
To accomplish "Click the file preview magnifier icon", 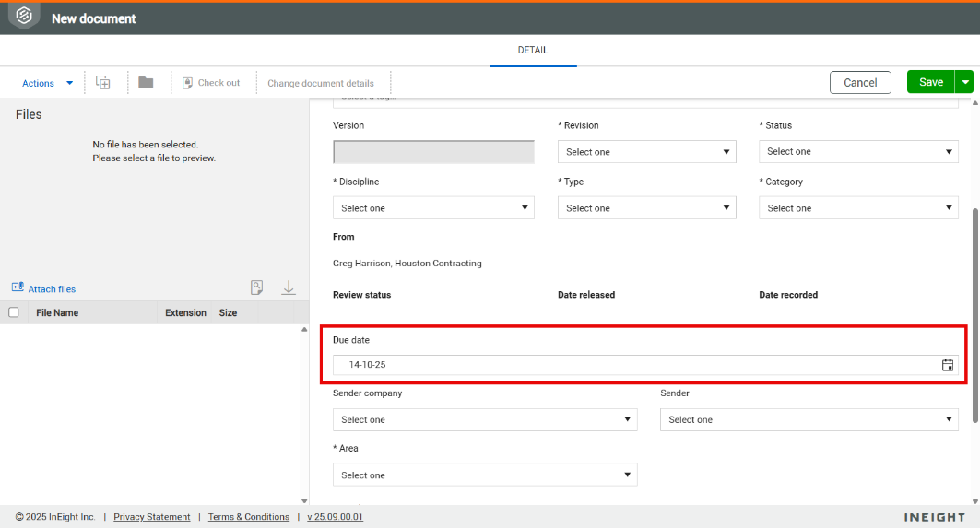I will coord(257,287).
